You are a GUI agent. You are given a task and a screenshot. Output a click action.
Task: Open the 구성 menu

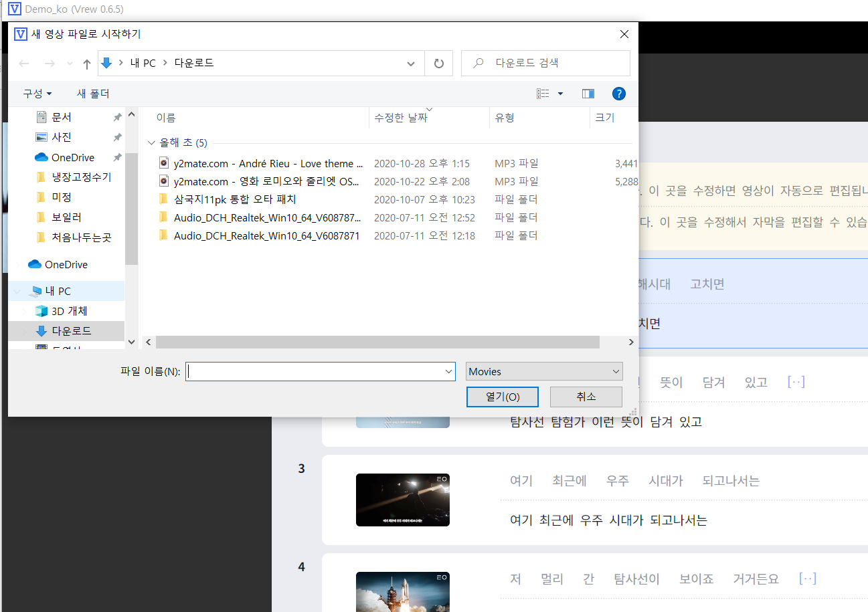37,94
